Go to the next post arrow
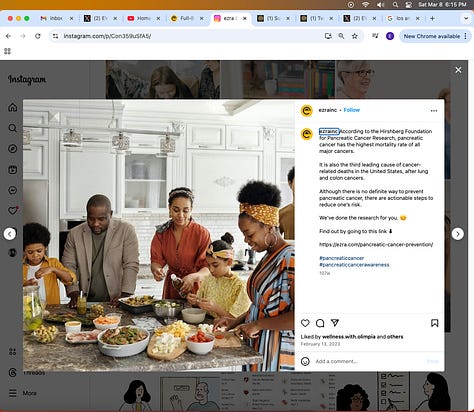Image resolution: width=474 pixels, height=412 pixels. (x=458, y=234)
